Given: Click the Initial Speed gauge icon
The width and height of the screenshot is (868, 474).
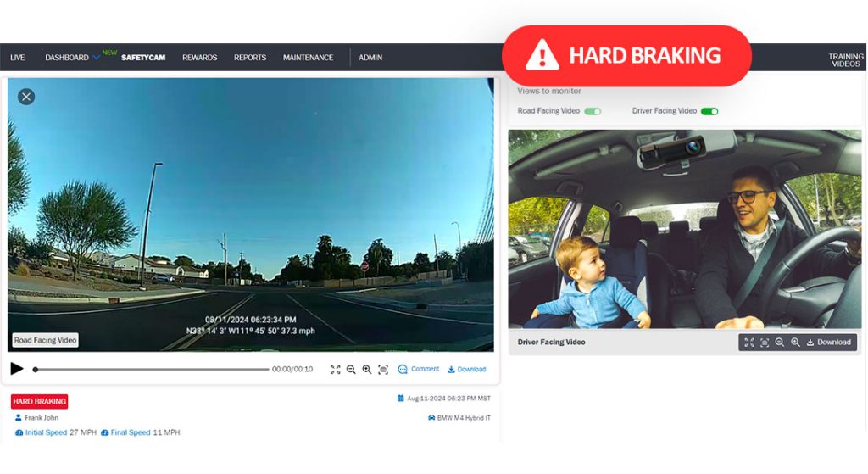Looking at the screenshot, I should (x=19, y=433).
